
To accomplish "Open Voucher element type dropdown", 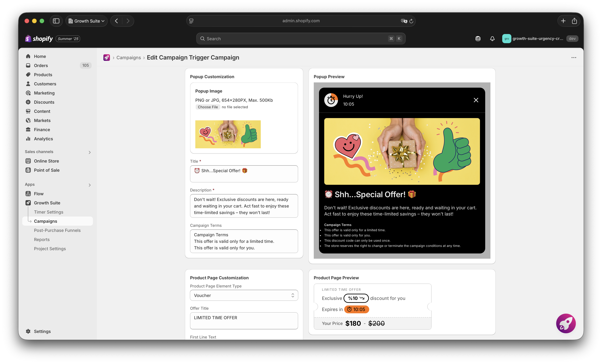I will [x=244, y=295].
